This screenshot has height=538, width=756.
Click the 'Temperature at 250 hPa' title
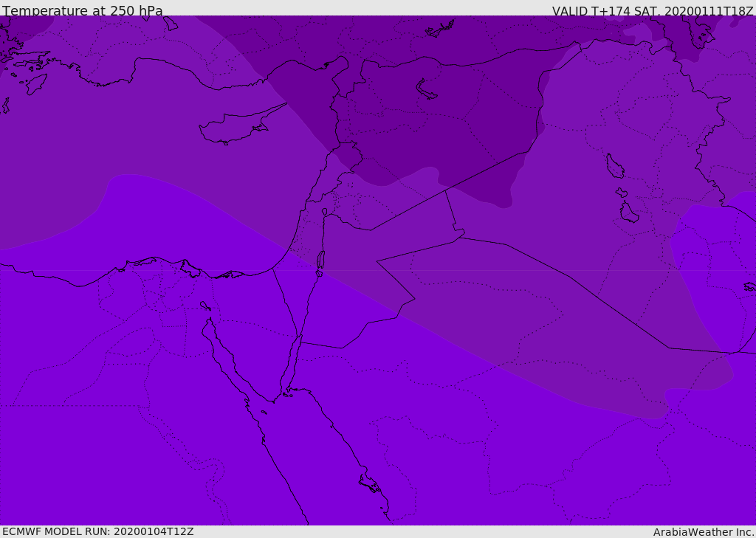pos(83,10)
